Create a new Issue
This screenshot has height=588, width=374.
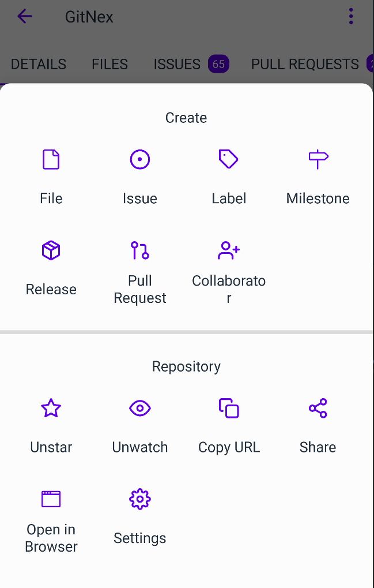(x=139, y=177)
